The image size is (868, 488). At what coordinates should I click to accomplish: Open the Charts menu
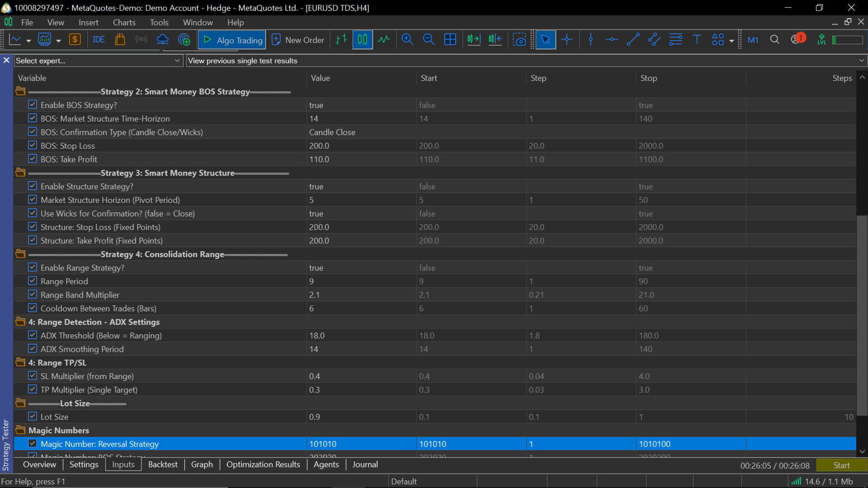(x=124, y=22)
